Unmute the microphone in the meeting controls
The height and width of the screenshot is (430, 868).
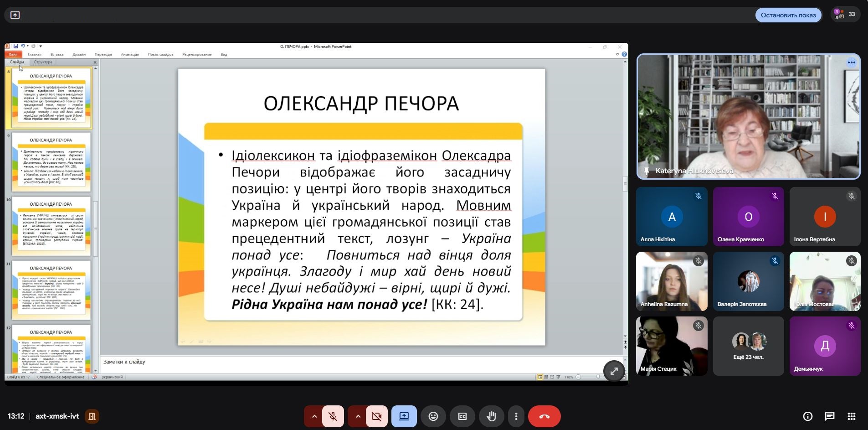(333, 416)
